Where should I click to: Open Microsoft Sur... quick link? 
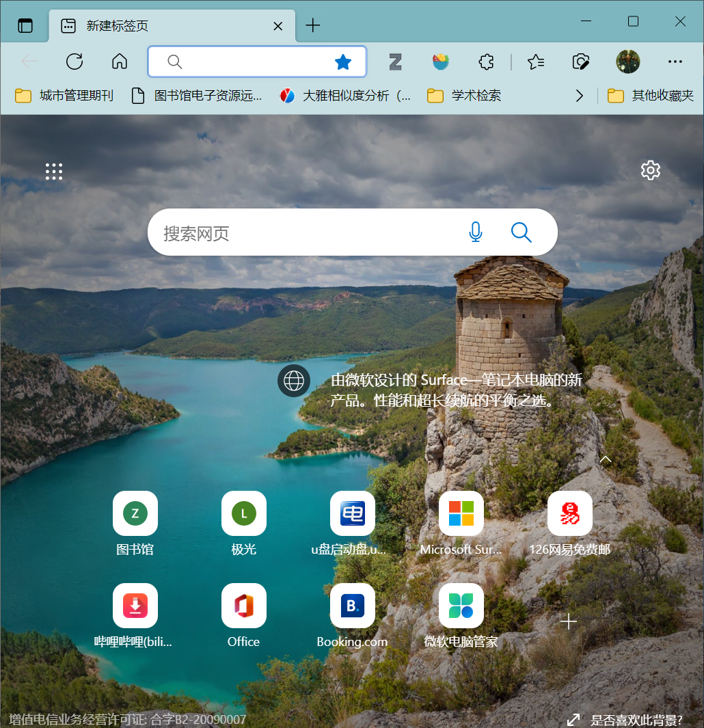point(461,523)
